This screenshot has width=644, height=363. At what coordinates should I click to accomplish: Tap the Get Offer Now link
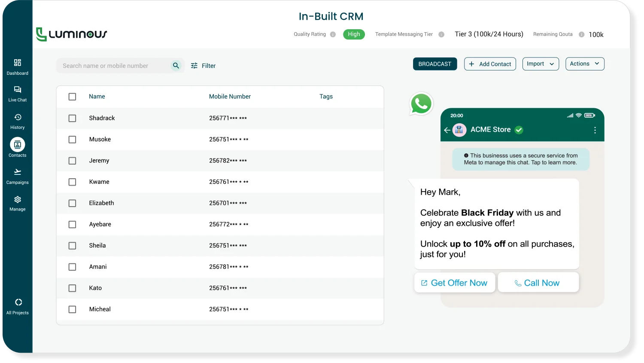(x=454, y=282)
